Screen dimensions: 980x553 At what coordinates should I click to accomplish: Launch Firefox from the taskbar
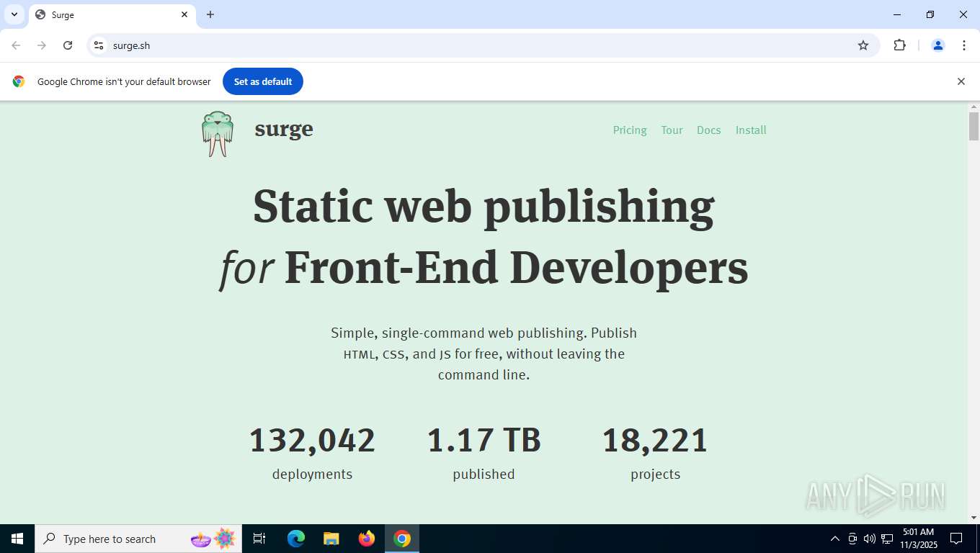pyautogui.click(x=367, y=539)
